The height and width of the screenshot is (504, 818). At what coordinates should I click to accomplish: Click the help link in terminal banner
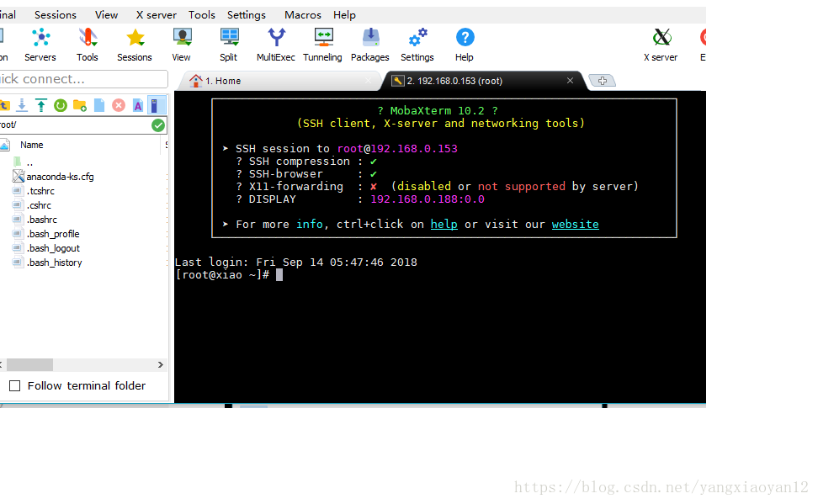click(x=444, y=225)
